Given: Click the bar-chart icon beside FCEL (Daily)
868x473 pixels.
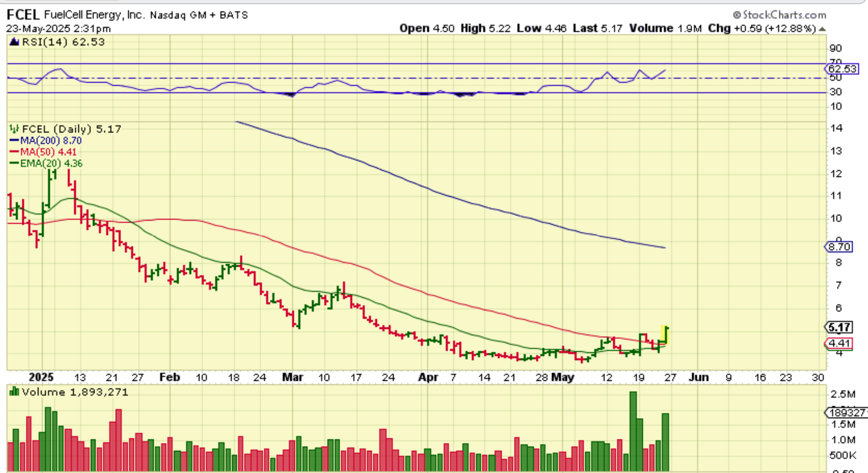Looking at the screenshot, I should click(x=14, y=129).
